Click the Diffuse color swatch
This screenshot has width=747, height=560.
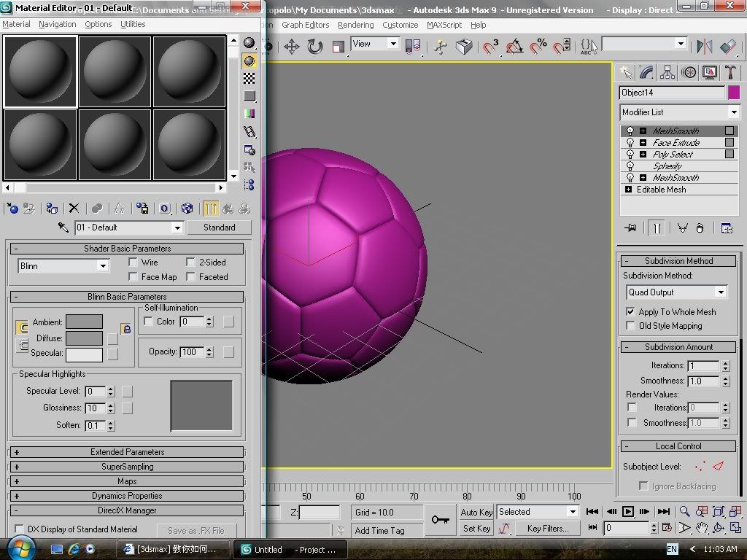tap(84, 338)
